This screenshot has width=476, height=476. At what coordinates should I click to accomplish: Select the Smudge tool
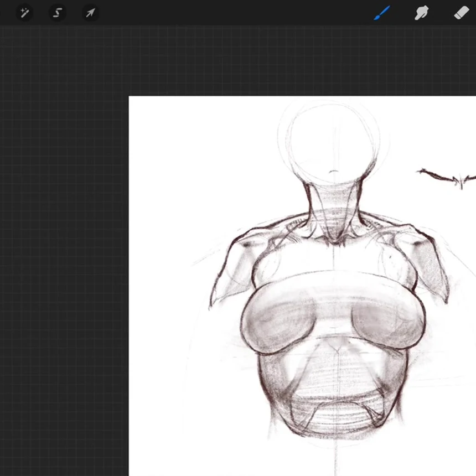(x=421, y=13)
